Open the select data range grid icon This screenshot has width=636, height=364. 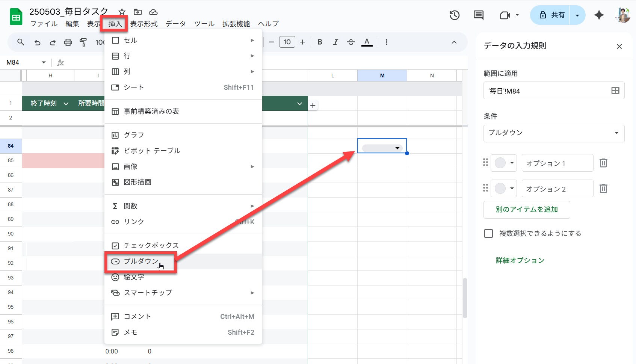pyautogui.click(x=615, y=91)
